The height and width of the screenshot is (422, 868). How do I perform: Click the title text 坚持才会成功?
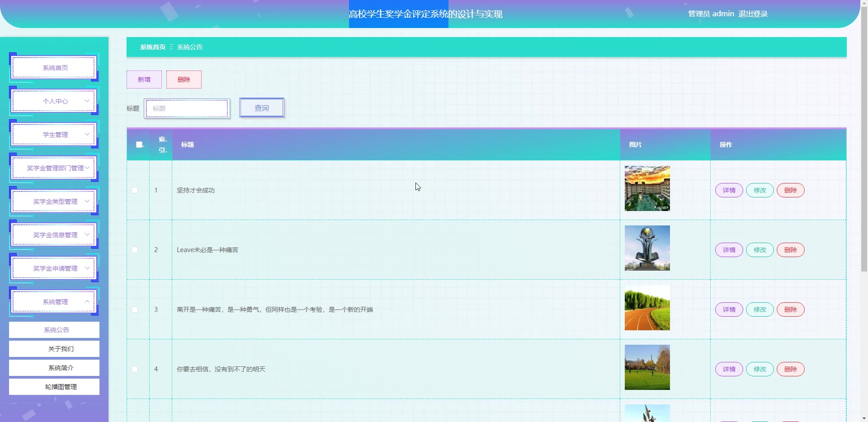coord(196,190)
